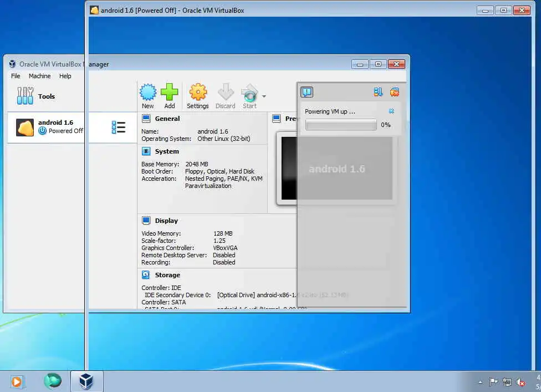Click the 'VBoxVGA' graphics controller value
Image resolution: width=541 pixels, height=392 pixels.
tap(225, 248)
